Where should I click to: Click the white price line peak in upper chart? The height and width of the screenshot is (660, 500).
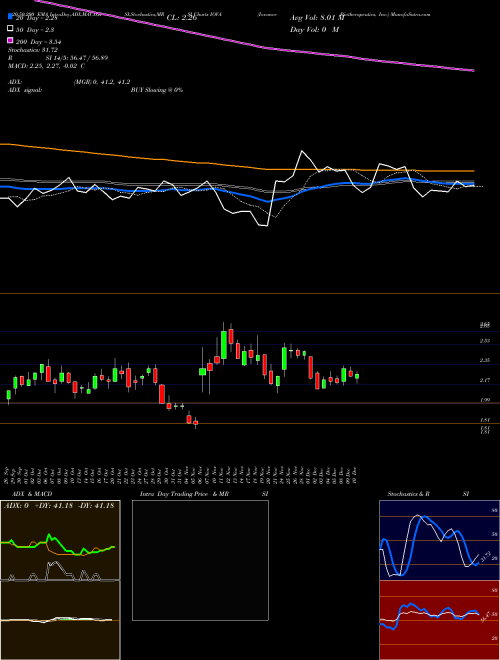click(x=302, y=151)
